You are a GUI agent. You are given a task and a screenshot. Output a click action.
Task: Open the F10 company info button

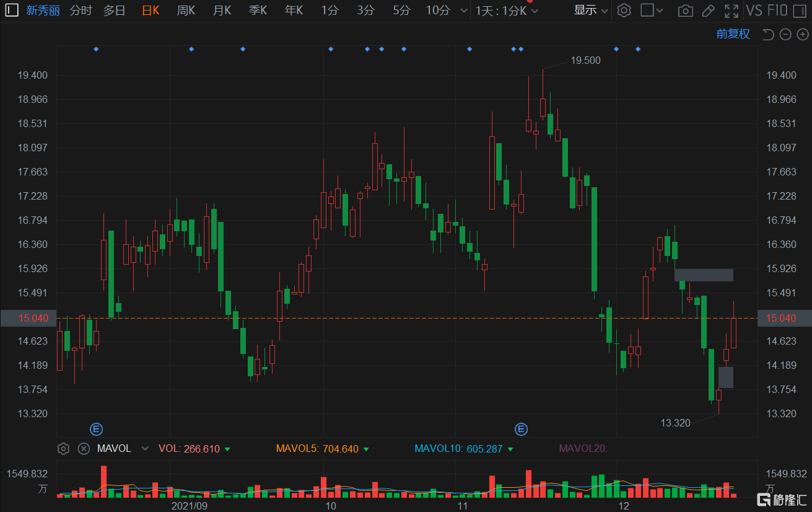pos(777,11)
